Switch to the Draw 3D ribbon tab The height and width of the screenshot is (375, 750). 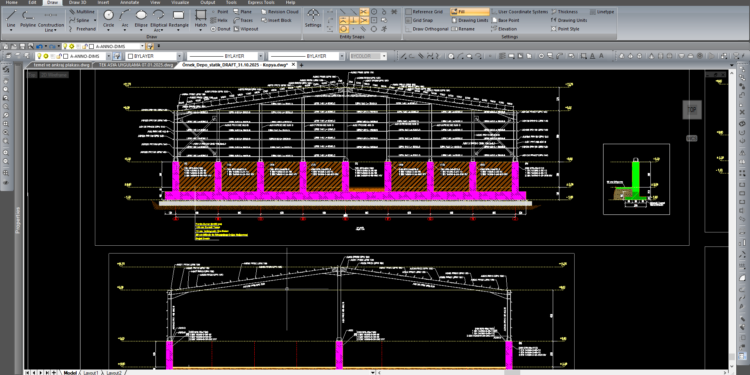pyautogui.click(x=77, y=2)
